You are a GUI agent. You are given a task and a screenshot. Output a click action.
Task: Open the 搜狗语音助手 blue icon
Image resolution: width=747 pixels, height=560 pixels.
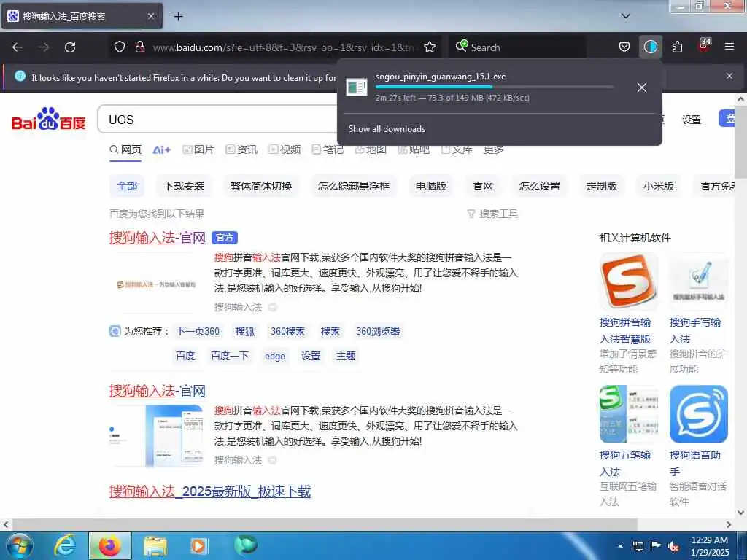pyautogui.click(x=698, y=414)
